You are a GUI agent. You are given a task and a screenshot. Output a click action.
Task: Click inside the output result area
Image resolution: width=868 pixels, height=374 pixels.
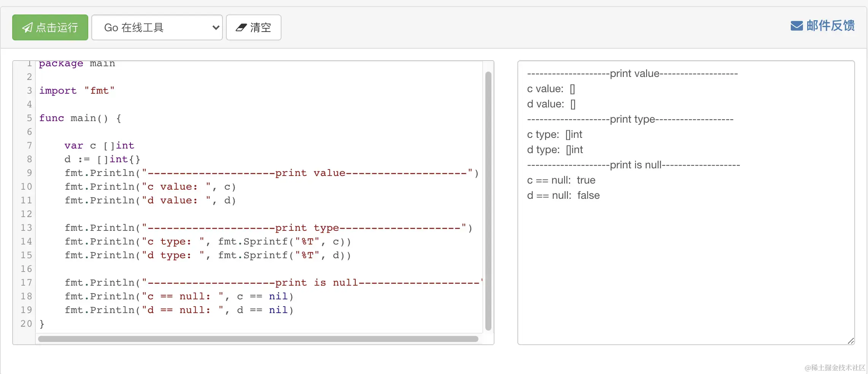(685, 267)
